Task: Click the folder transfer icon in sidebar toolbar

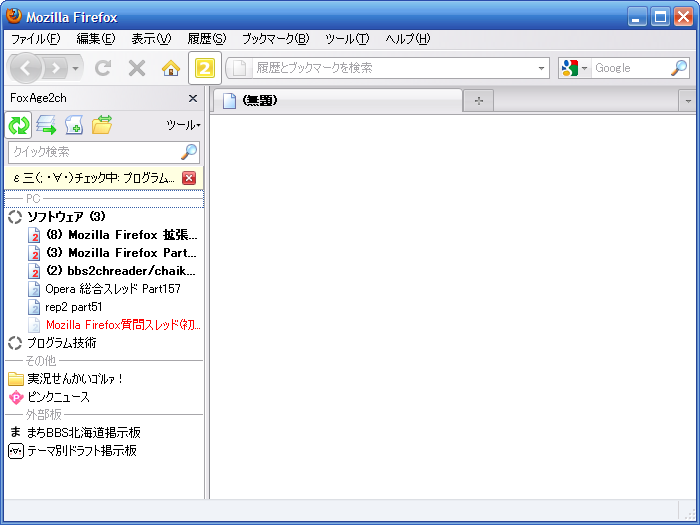Action: point(102,125)
